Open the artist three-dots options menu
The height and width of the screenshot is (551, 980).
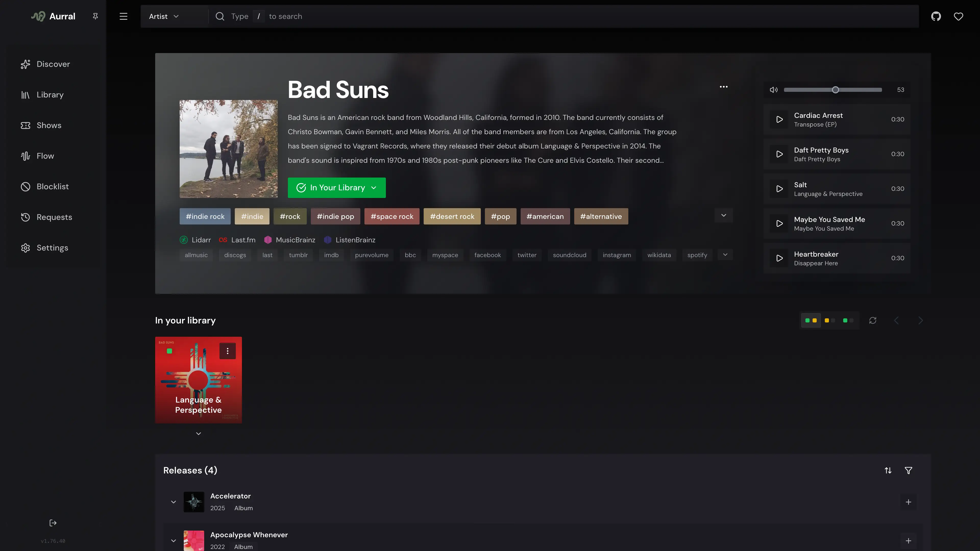pos(724,87)
